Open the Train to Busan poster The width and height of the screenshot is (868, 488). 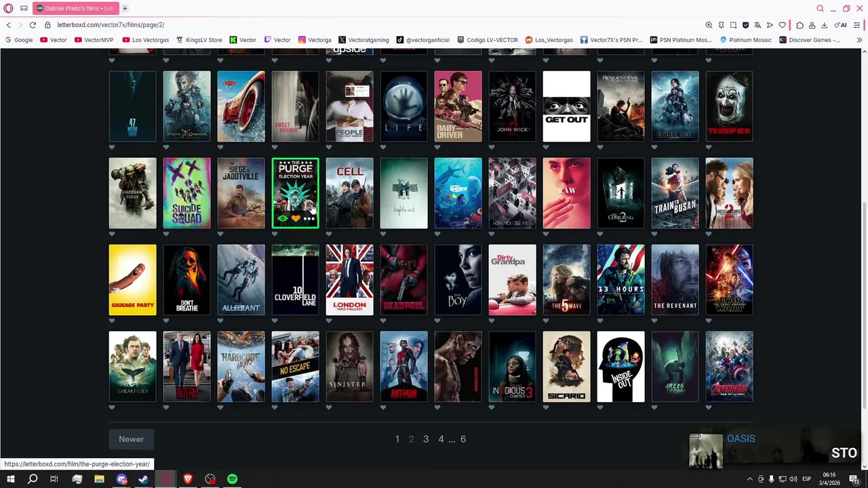coord(675,193)
